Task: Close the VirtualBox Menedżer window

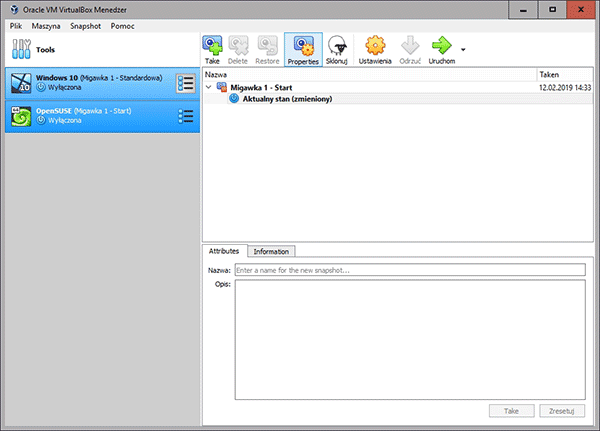Action: pyautogui.click(x=581, y=10)
